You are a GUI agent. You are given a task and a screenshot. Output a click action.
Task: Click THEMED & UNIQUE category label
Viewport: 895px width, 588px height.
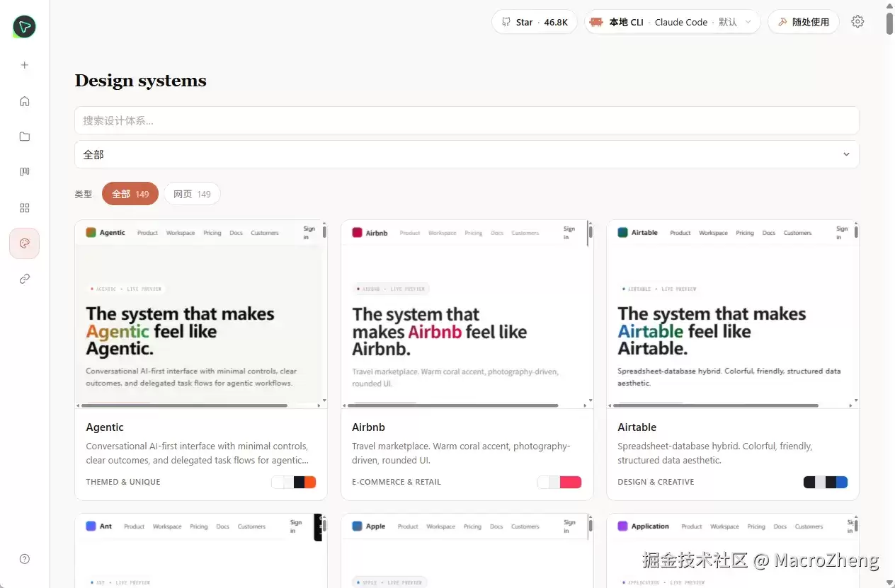pyautogui.click(x=123, y=482)
